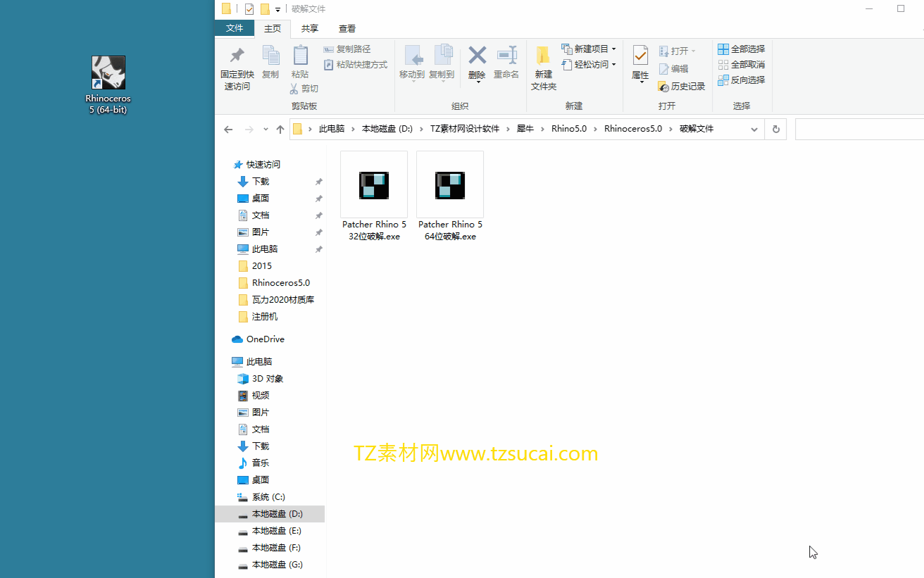Screen dimensions: 924x578
Task: Click 犀牛 breadcrumb segment
Action: 525,129
